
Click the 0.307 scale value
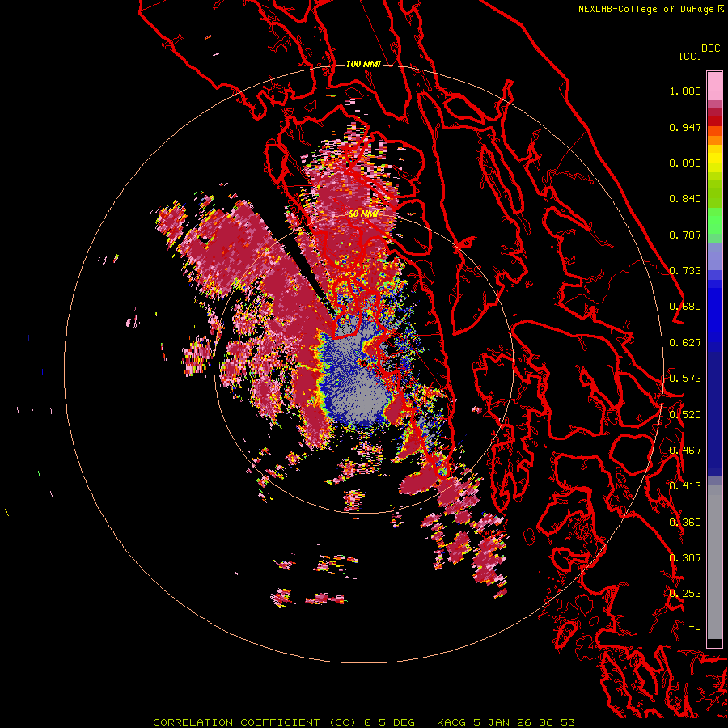(x=685, y=558)
